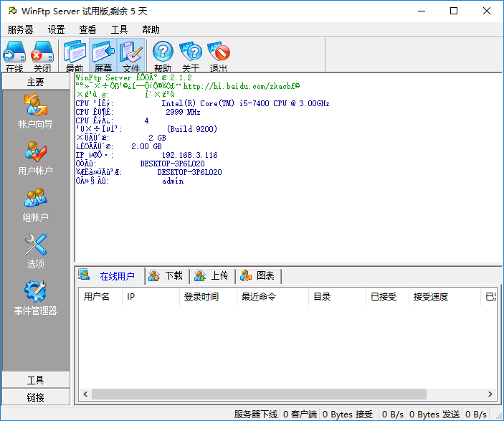Switch to the 在线用户 tab
This screenshot has width=504, height=421.
110,276
